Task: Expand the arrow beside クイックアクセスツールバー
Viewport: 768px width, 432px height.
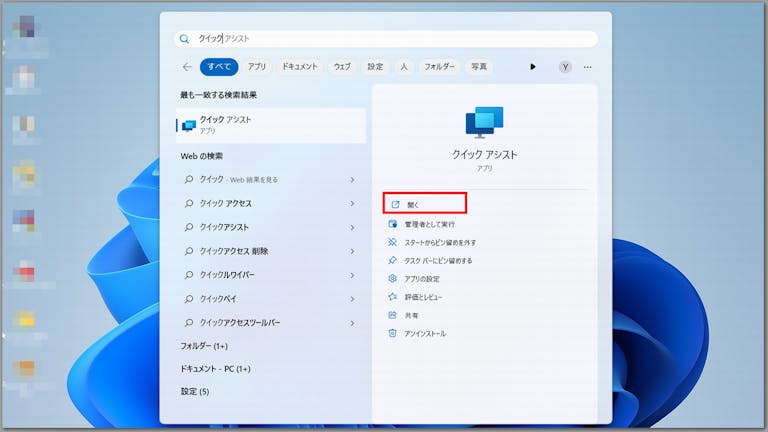Action: click(352, 323)
